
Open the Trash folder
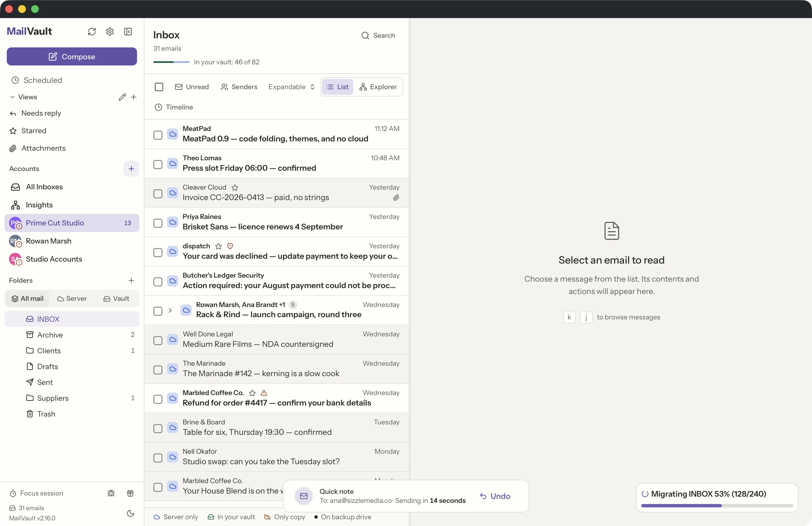click(x=72, y=414)
